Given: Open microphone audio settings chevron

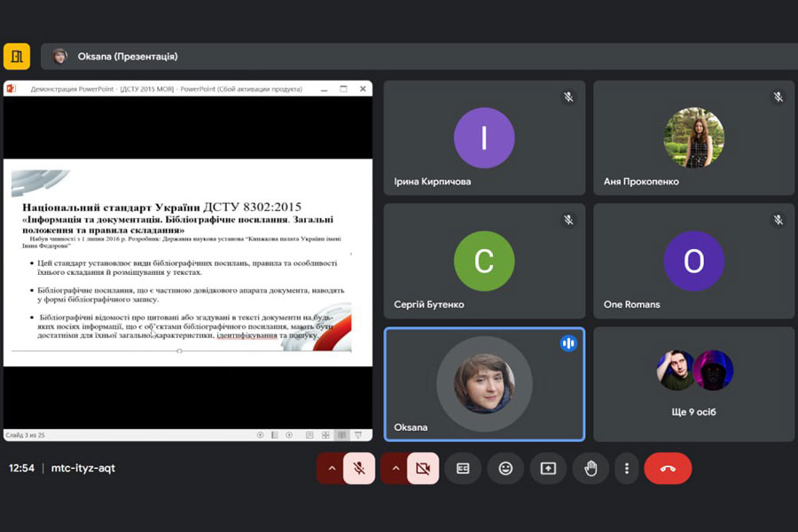Looking at the screenshot, I should coord(332,468).
